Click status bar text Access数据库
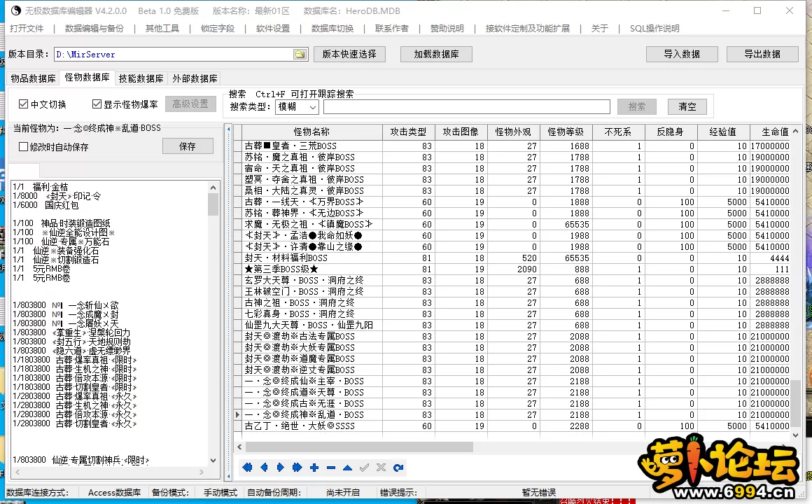The width and height of the screenshot is (812, 504). pyautogui.click(x=114, y=493)
